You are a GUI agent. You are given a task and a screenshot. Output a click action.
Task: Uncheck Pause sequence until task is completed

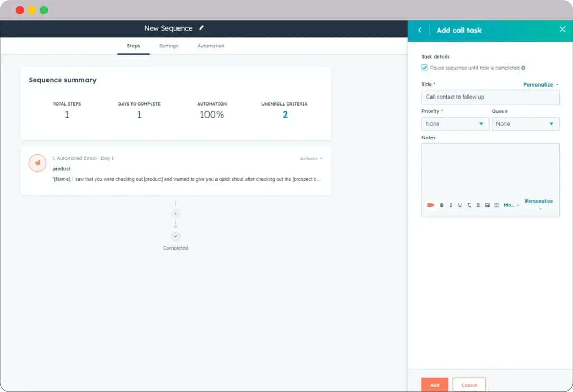coord(425,68)
